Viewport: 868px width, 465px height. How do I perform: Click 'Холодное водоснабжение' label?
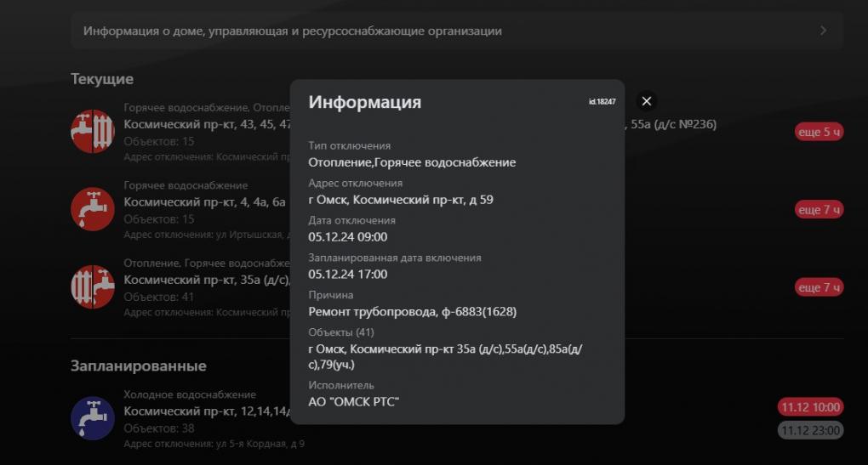(x=190, y=394)
